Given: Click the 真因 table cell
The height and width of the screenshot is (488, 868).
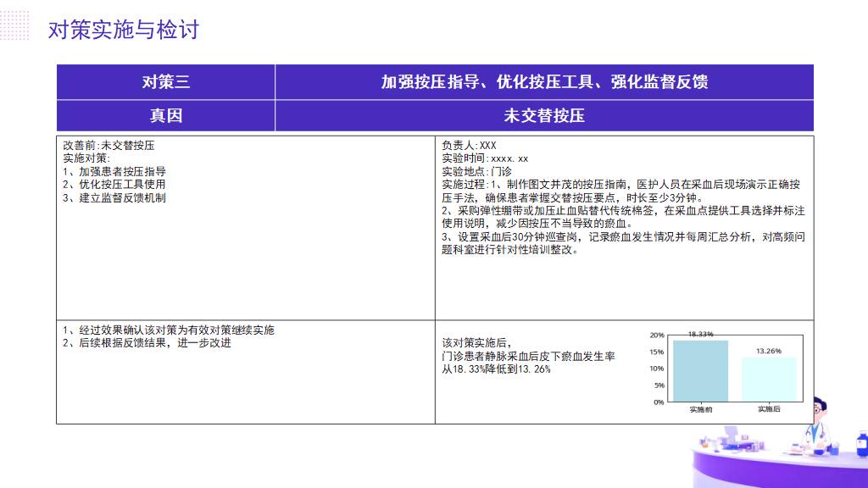Looking at the screenshot, I should click(165, 115).
